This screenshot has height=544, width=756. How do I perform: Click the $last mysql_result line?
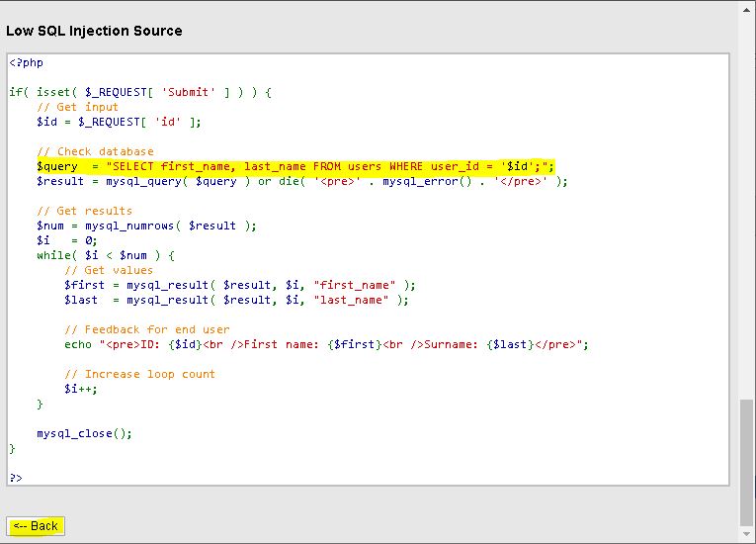(236, 300)
